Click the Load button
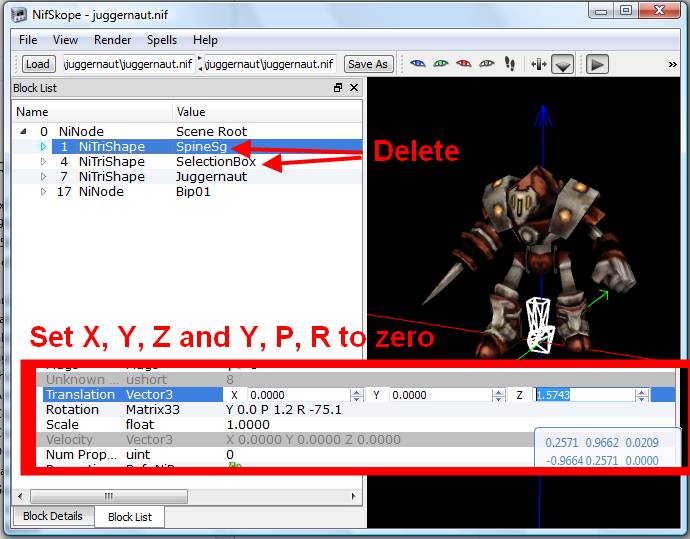 (38, 64)
